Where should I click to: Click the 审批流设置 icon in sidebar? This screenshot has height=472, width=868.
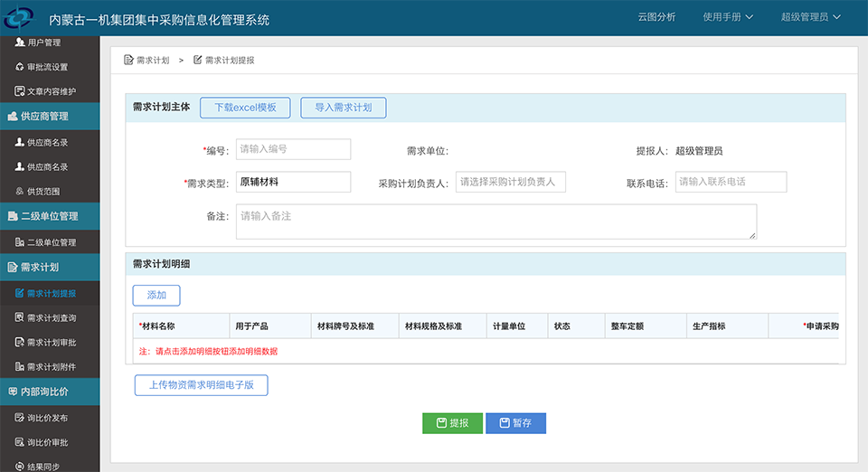(19, 67)
